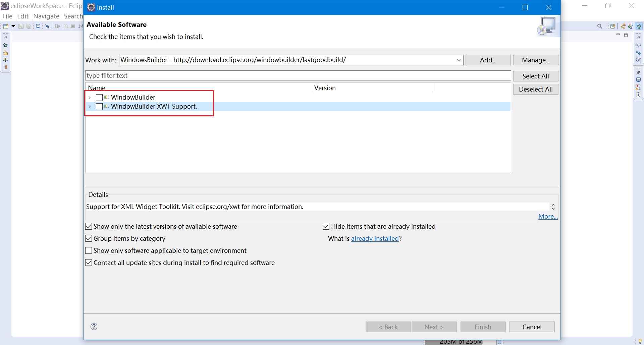This screenshot has width=644, height=345.
Task: Click the Details text scroll down arrow
Action: click(553, 209)
